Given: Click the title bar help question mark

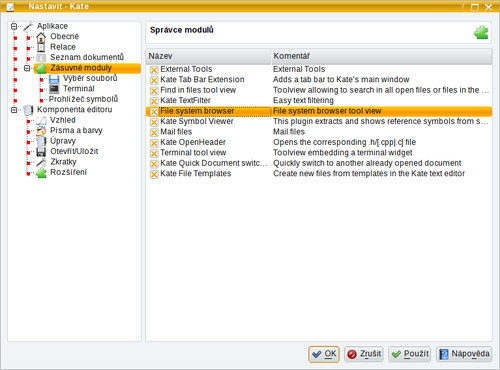Looking at the screenshot, I should tap(463, 7).
